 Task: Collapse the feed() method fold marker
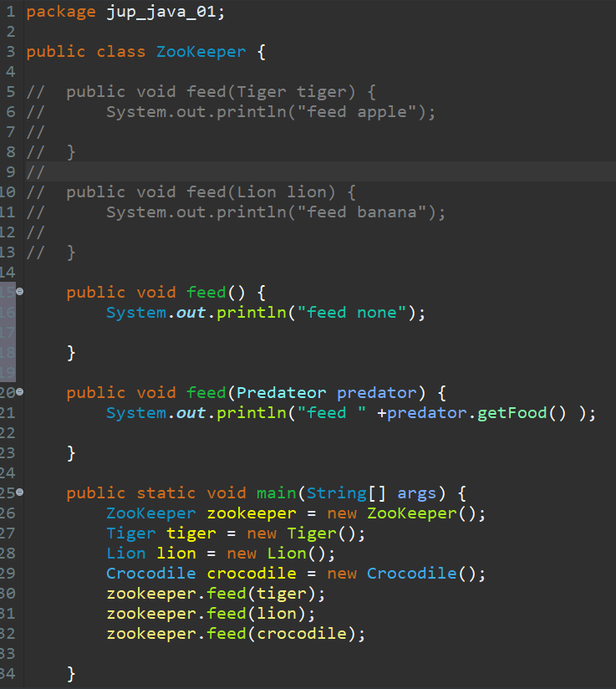20,291
